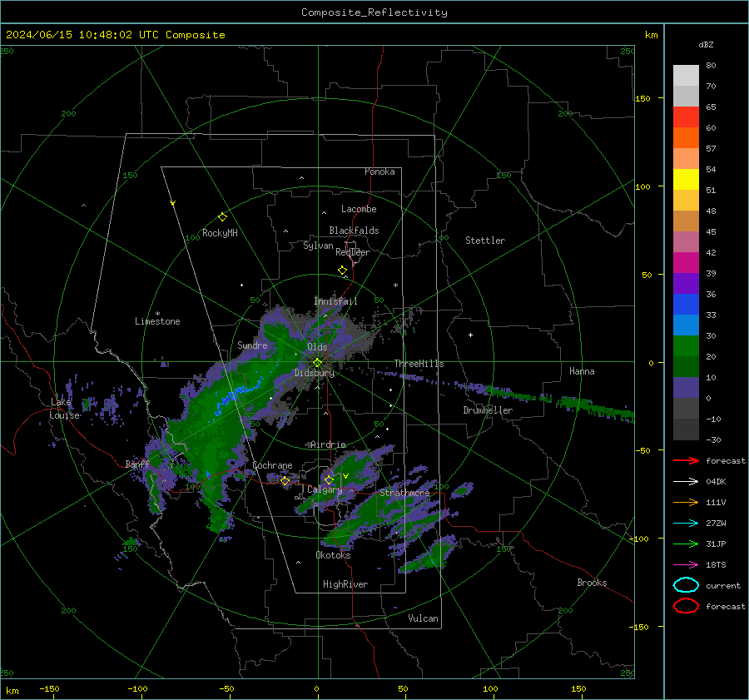The height and width of the screenshot is (700, 749).
Task: Click the Limestone label
Action: point(157,321)
